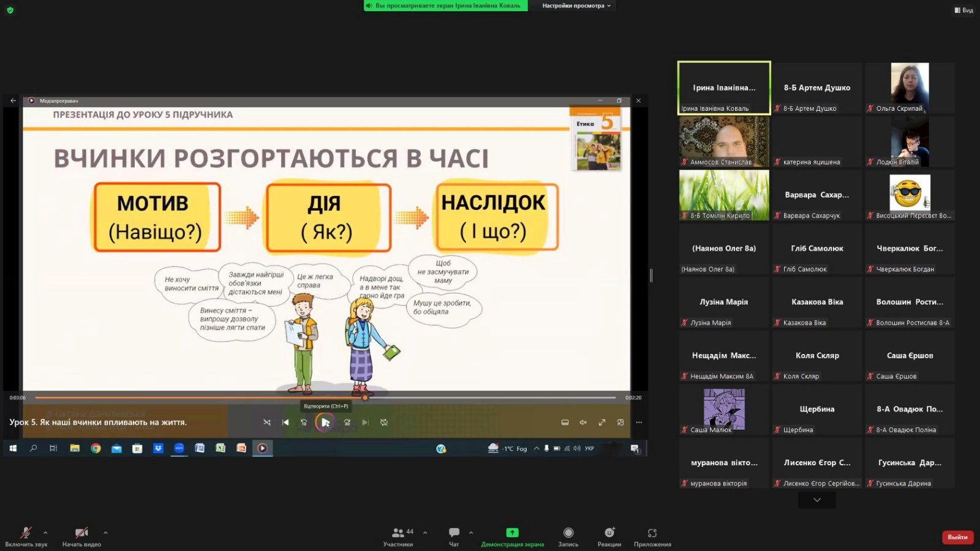Select the Ірина Іванівна Коваль tile

[724, 88]
